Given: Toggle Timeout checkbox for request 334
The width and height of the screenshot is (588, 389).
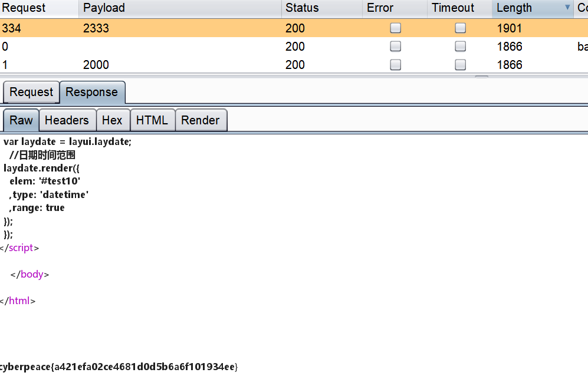Looking at the screenshot, I should click(x=460, y=28).
